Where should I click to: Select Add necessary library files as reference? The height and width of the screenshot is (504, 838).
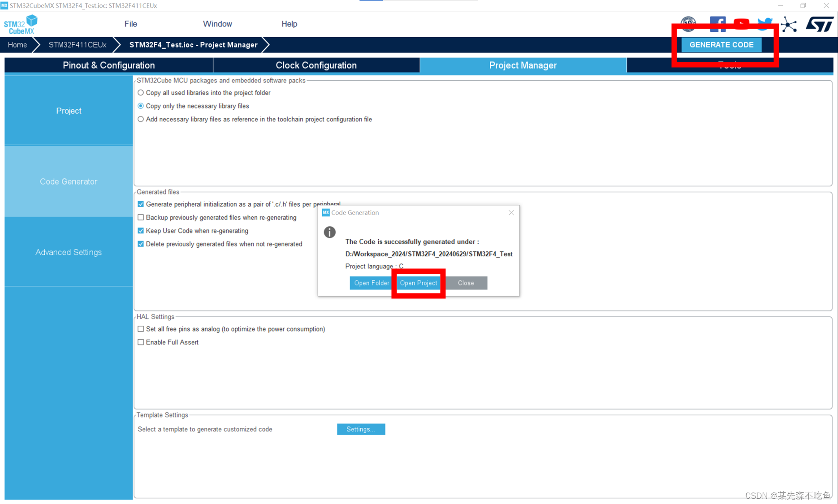(x=141, y=119)
